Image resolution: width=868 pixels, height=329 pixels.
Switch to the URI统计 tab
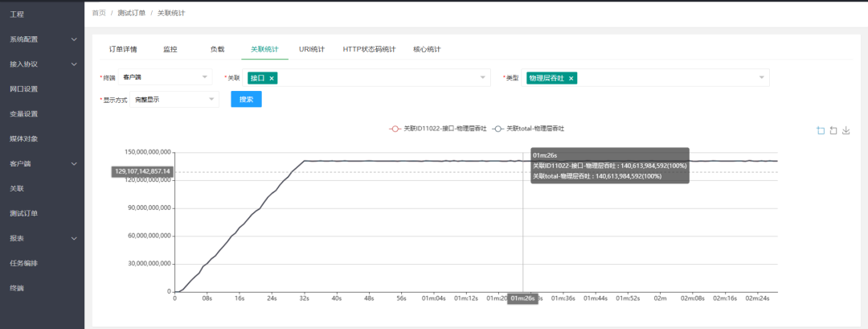click(311, 49)
